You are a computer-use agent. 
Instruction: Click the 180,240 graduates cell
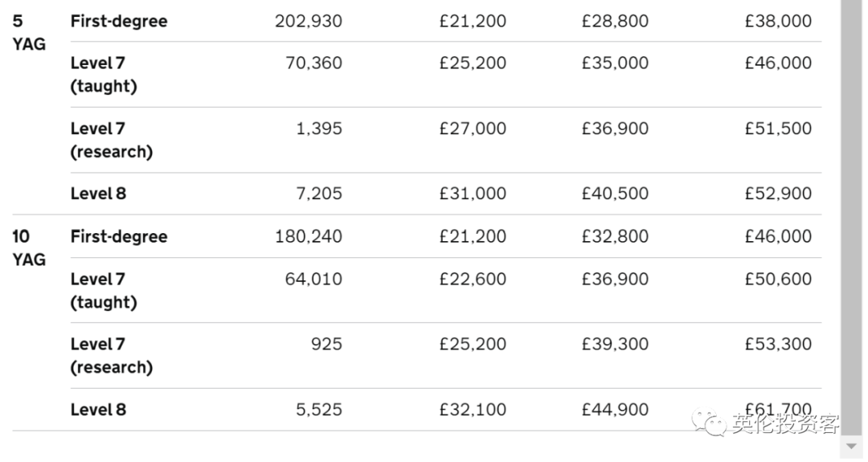coord(309,236)
